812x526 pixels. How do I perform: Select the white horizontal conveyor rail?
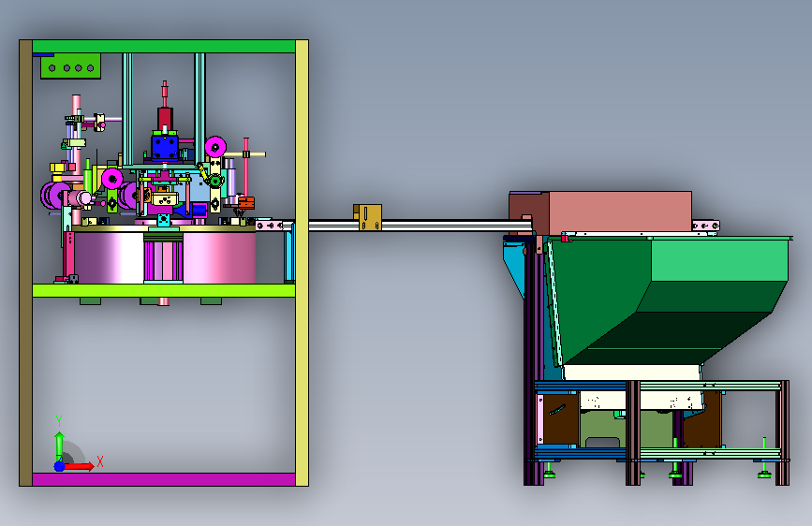click(420, 226)
